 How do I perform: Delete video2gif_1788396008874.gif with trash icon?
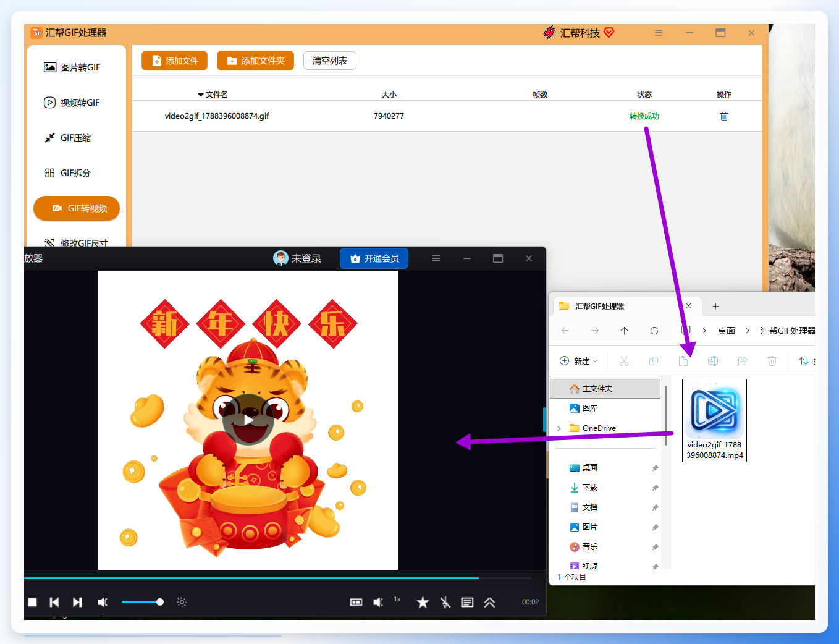point(724,116)
